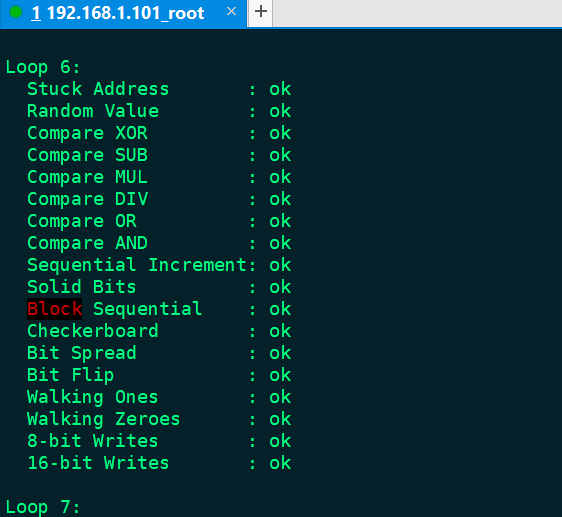Click on Compare MUL text

tap(87, 177)
